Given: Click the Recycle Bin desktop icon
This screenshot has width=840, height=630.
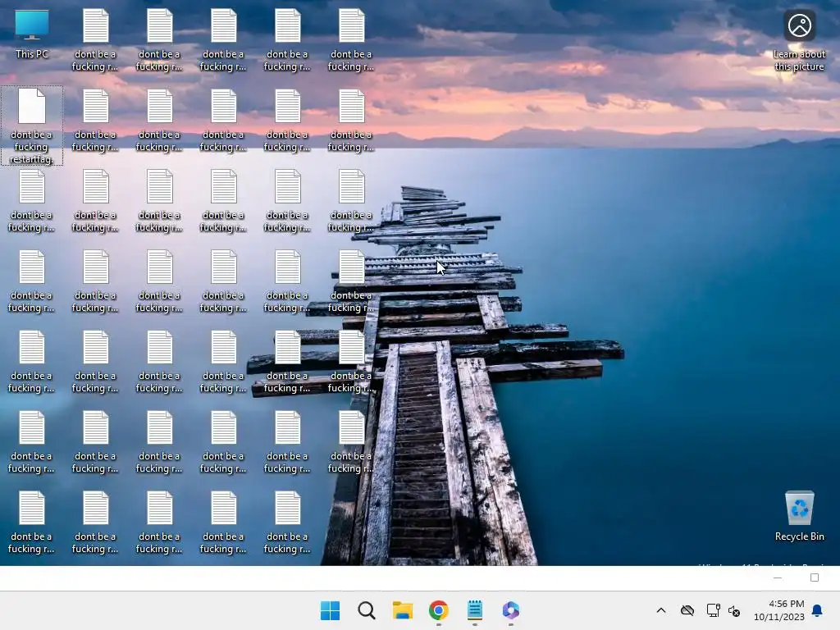Looking at the screenshot, I should [799, 516].
